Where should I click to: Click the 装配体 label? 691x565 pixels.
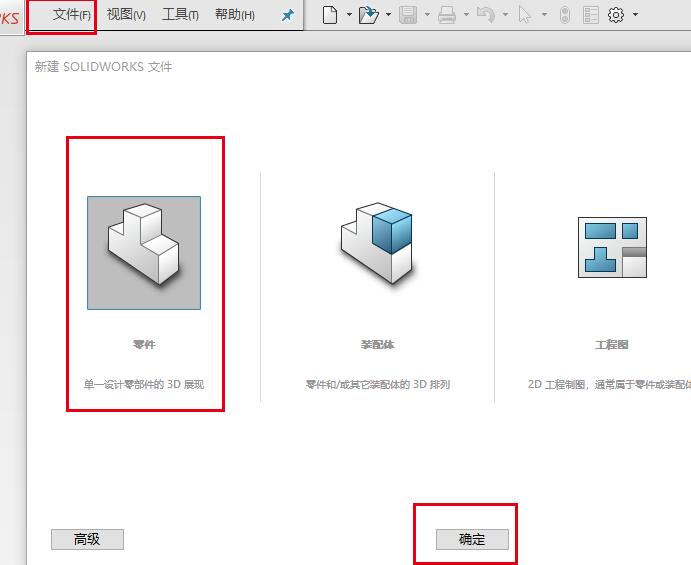tap(377, 345)
